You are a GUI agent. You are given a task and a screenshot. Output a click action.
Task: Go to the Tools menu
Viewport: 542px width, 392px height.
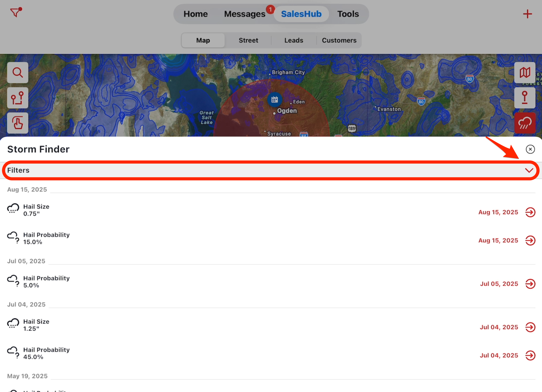point(348,14)
